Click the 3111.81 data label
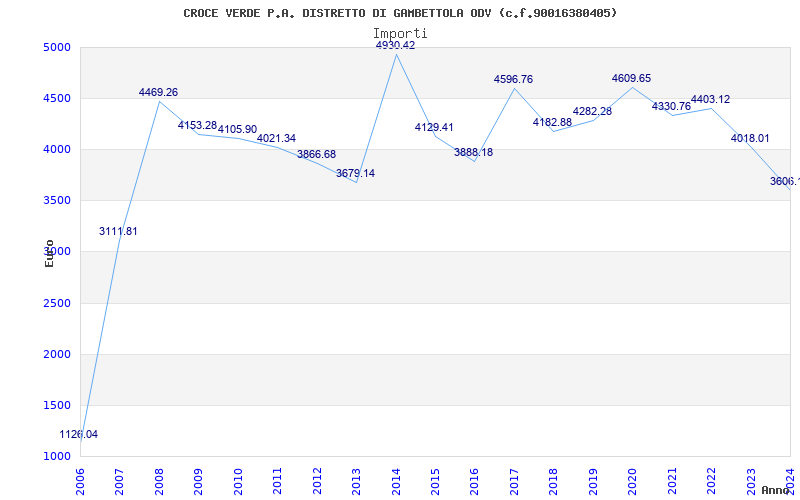This screenshot has width=800, height=500. click(x=118, y=231)
